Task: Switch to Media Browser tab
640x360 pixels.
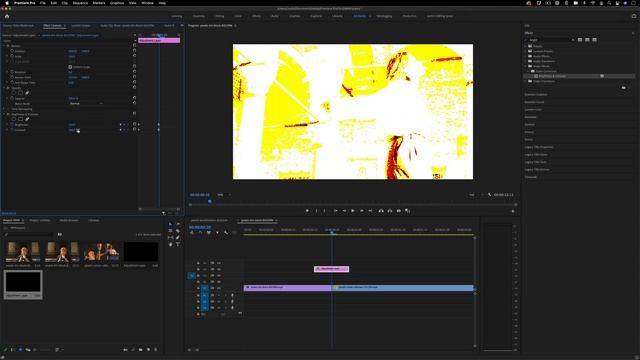Action: [69, 220]
